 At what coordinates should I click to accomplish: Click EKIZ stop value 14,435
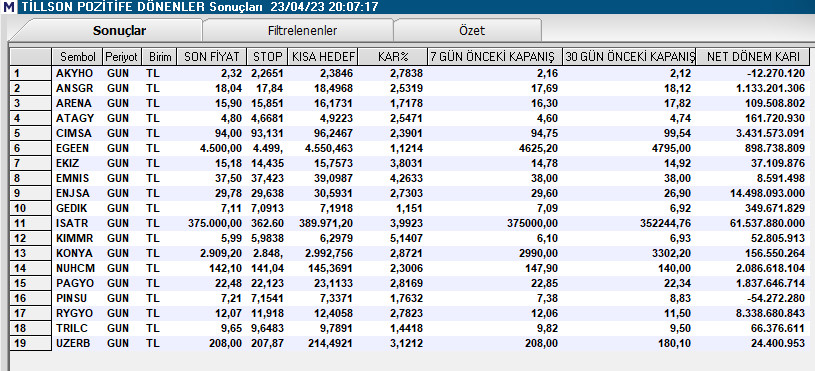tap(268, 164)
